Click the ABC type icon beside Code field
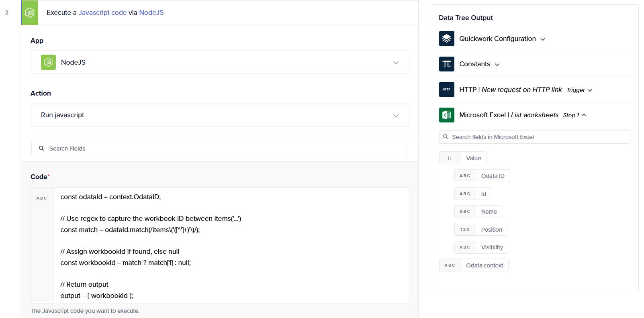This screenshot has width=644, height=318. coord(42,198)
